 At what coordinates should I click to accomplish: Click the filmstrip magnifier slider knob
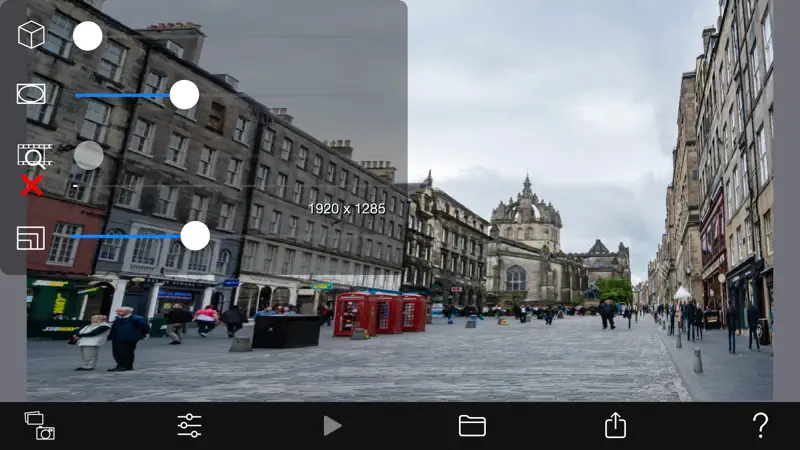tap(89, 156)
